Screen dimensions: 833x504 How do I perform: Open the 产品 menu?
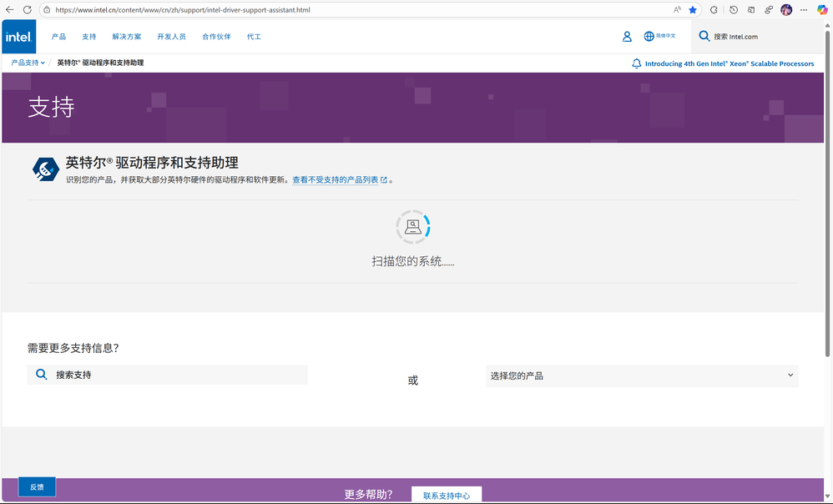pyautogui.click(x=58, y=37)
